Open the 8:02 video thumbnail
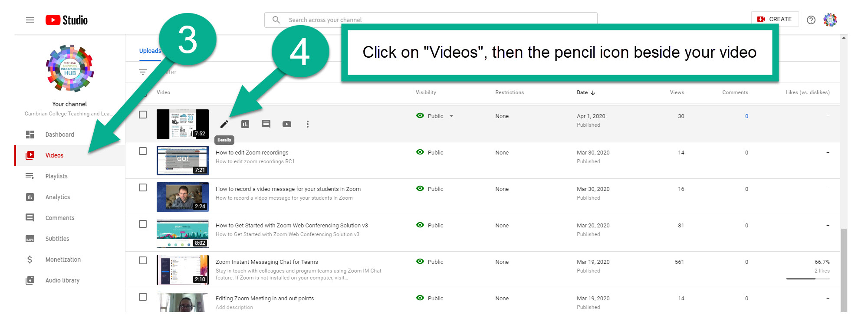This screenshot has height=322, width=868. (x=183, y=233)
